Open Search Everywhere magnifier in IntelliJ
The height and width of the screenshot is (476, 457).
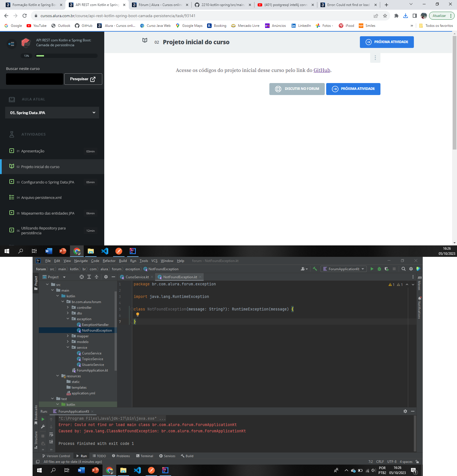403,269
